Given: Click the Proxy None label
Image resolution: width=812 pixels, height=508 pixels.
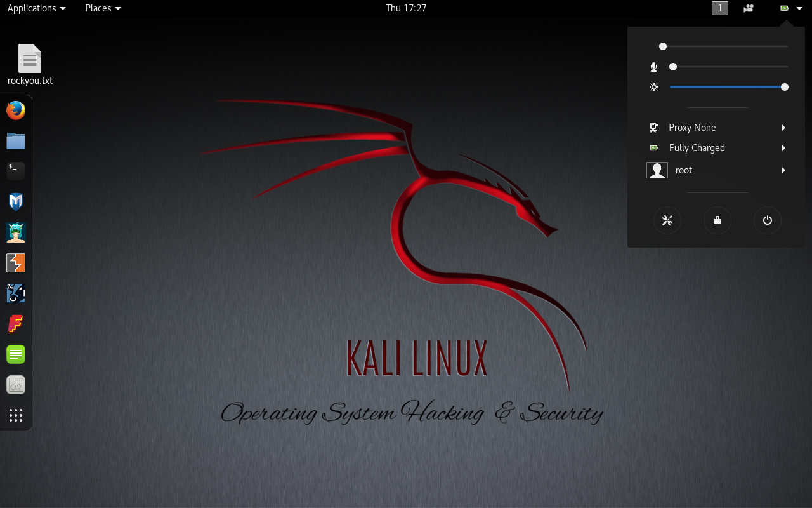Looking at the screenshot, I should coord(692,128).
